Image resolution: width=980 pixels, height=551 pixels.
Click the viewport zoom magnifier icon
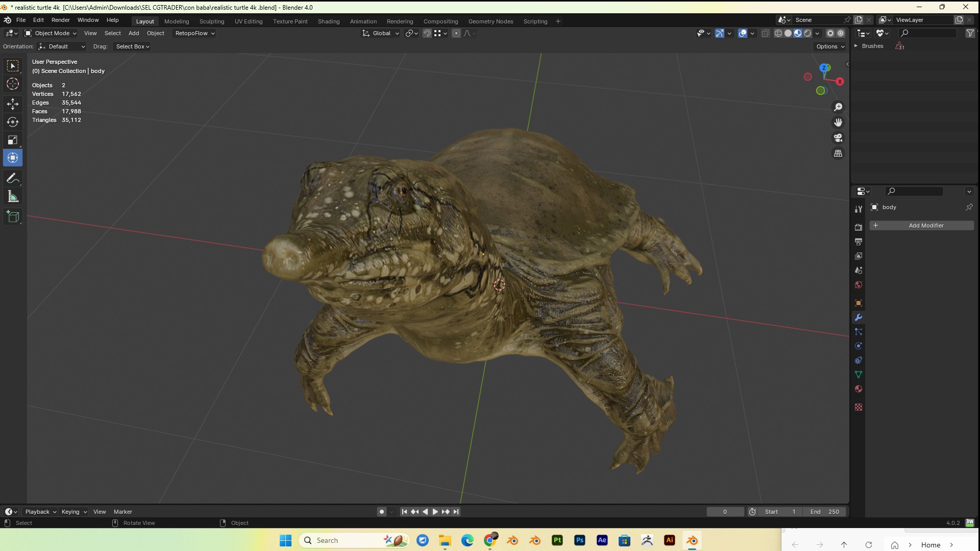pyautogui.click(x=838, y=107)
